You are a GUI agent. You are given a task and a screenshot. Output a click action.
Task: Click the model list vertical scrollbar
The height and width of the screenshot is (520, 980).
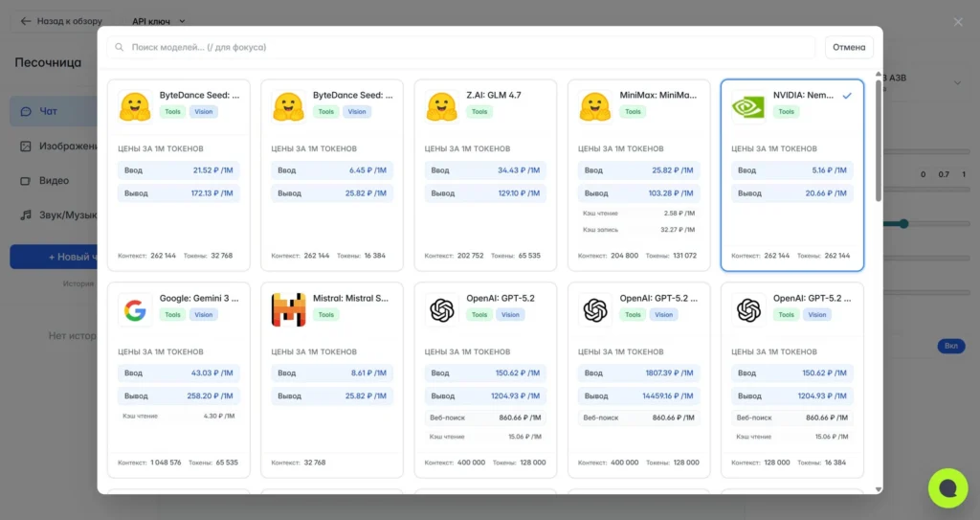[x=879, y=144]
